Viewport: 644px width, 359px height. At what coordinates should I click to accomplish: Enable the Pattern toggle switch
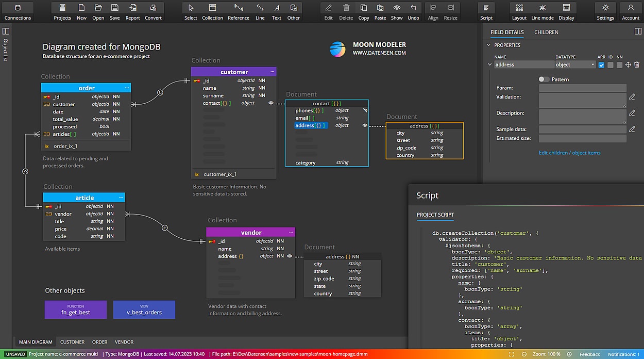click(x=544, y=79)
